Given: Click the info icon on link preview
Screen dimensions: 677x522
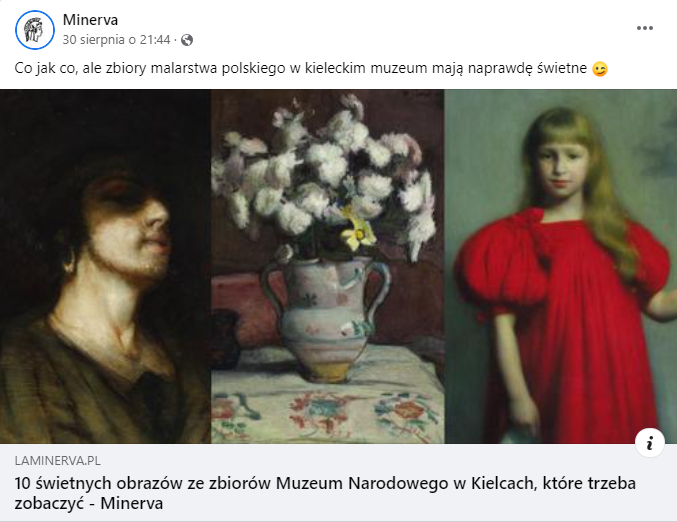Looking at the screenshot, I should pyautogui.click(x=650, y=443).
